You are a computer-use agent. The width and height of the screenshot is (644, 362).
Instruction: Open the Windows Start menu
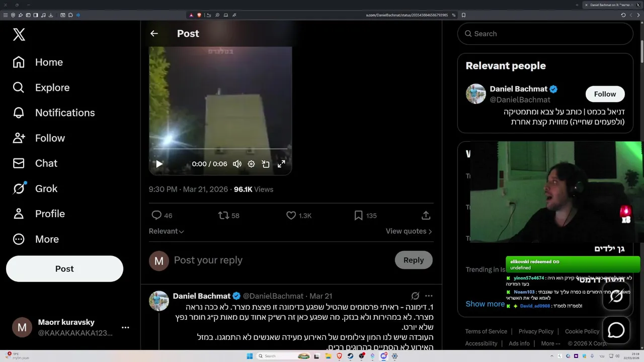[250, 356]
